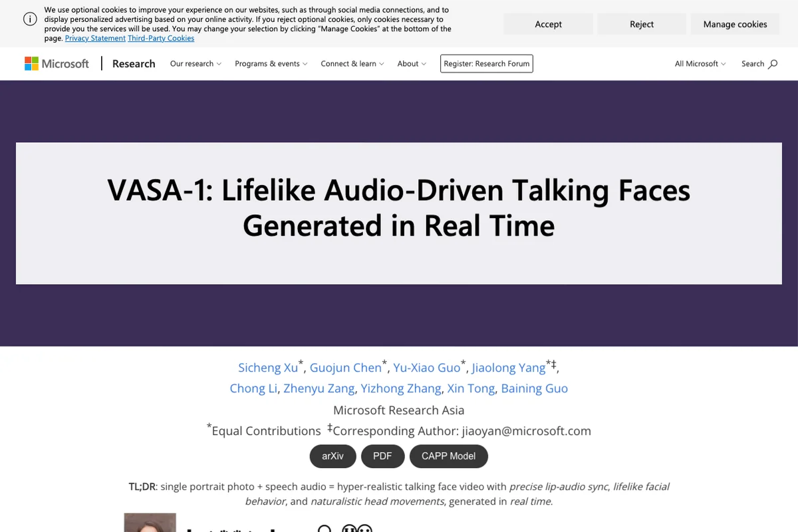
Task: Open author Yu-Xiao Guo's link
Action: pyautogui.click(x=426, y=367)
